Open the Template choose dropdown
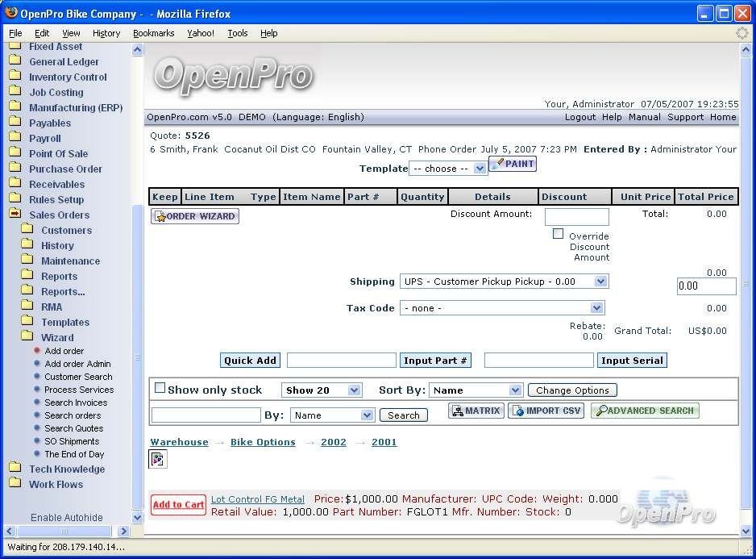This screenshot has width=756, height=559. 447,169
